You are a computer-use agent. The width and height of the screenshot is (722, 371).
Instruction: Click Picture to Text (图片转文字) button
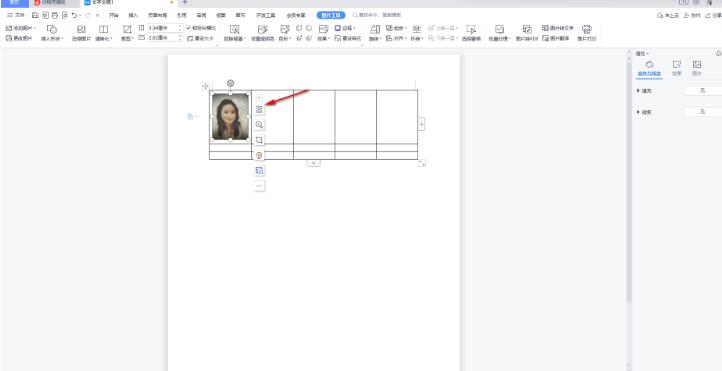click(x=558, y=28)
